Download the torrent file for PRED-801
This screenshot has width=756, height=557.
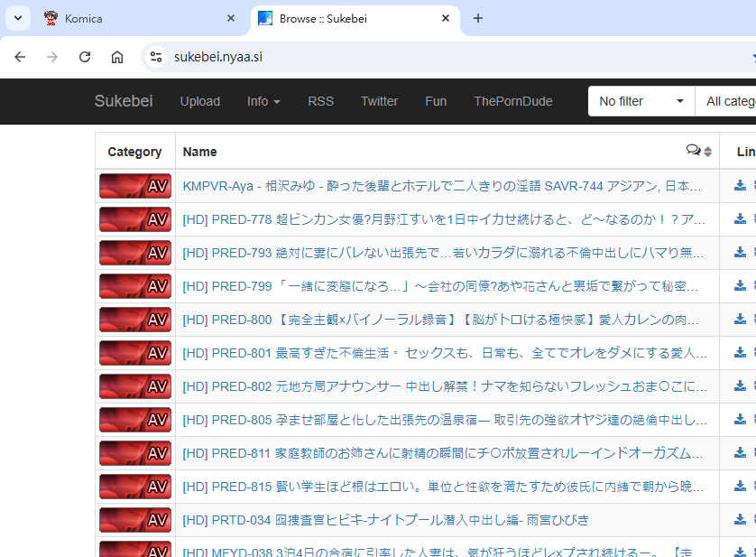(740, 352)
